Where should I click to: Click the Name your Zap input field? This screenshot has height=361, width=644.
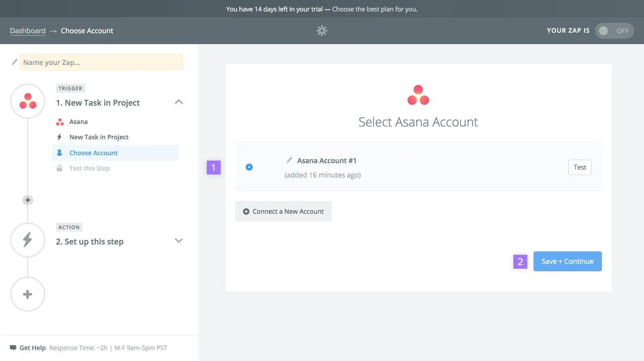(102, 62)
